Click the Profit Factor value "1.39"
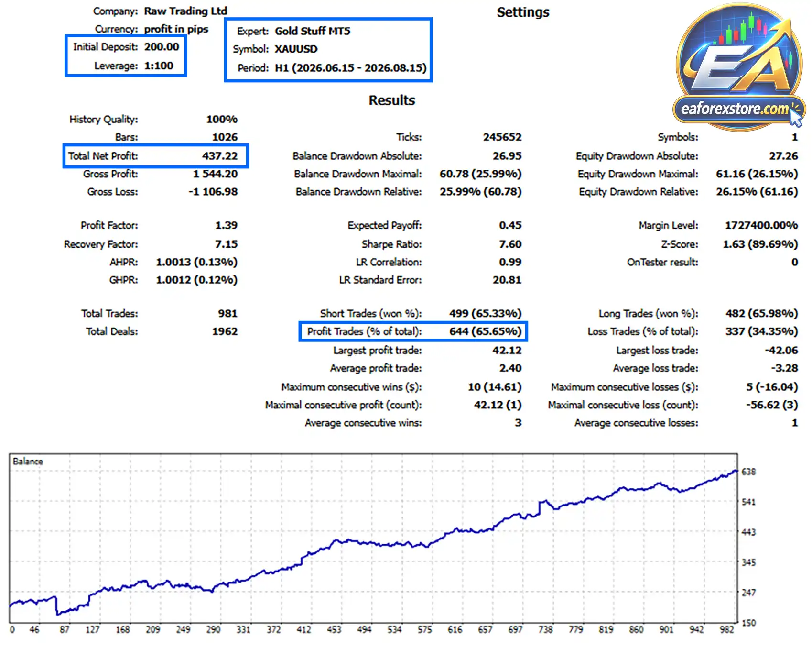Screen dimensions: 812x649 click(x=226, y=225)
